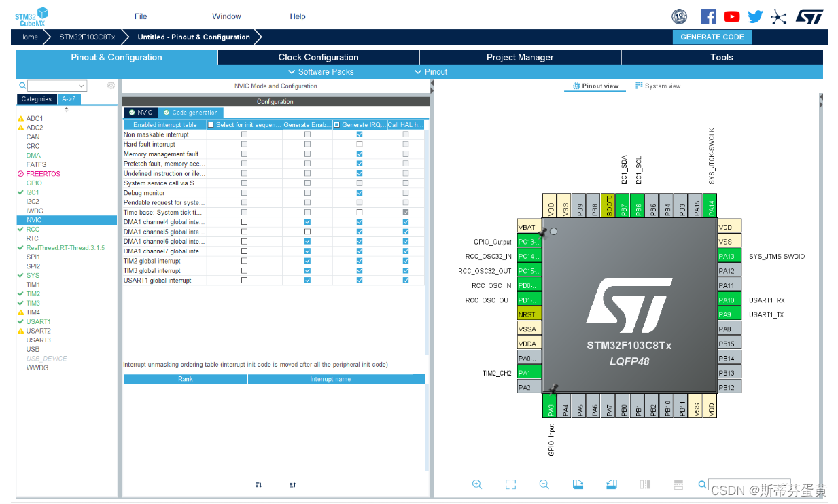Click the peripheral search magnifier icon
Screen dimensions: 838x504
[x=22, y=86]
